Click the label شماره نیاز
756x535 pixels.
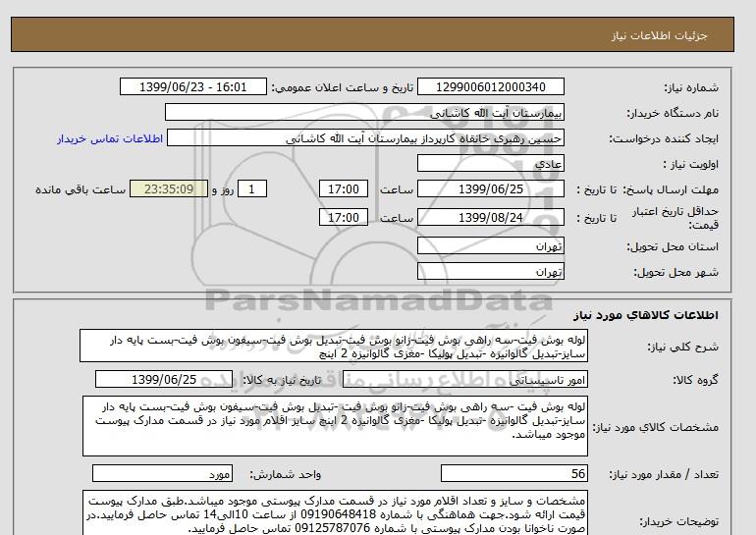click(x=691, y=87)
